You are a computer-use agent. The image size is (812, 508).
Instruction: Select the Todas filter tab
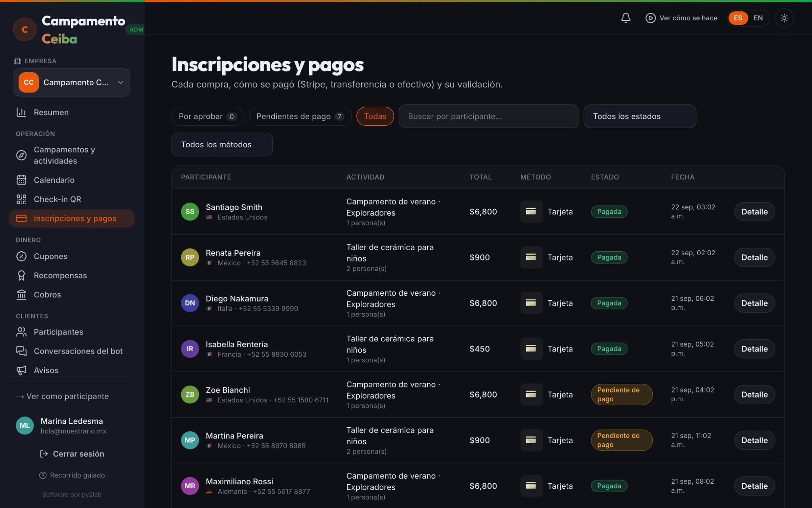[375, 116]
